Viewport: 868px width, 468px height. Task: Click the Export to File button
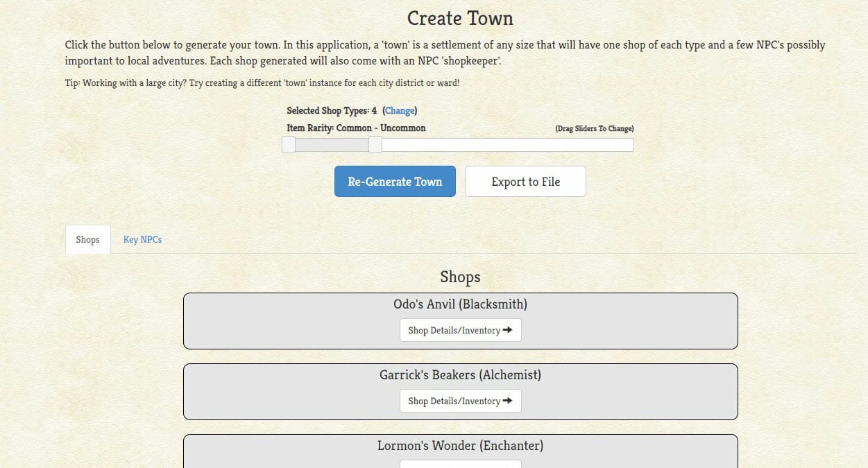coord(525,182)
